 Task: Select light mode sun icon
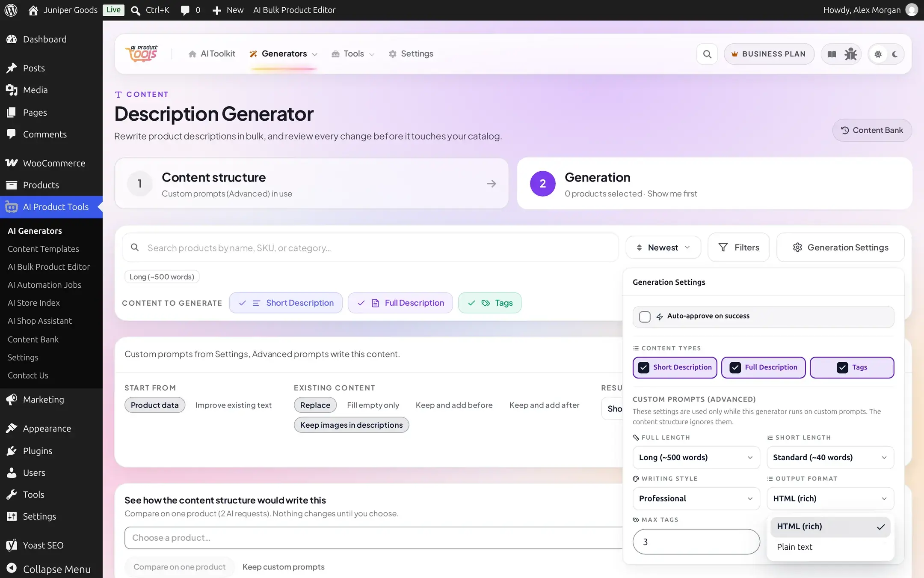pyautogui.click(x=878, y=54)
